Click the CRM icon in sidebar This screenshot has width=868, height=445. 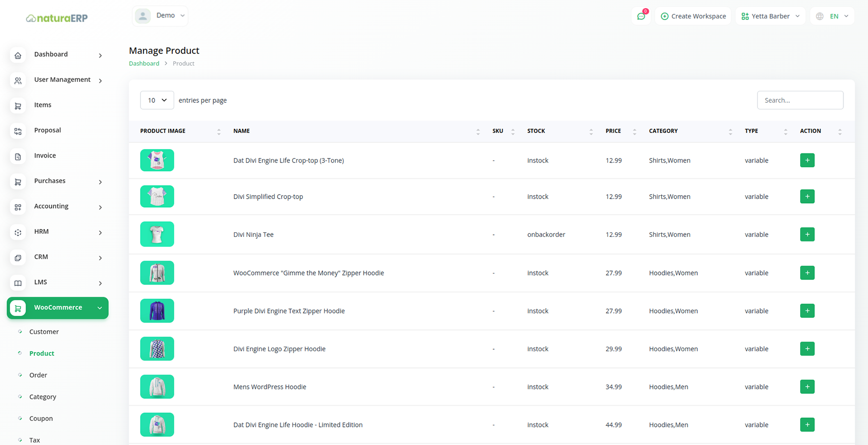(x=18, y=258)
